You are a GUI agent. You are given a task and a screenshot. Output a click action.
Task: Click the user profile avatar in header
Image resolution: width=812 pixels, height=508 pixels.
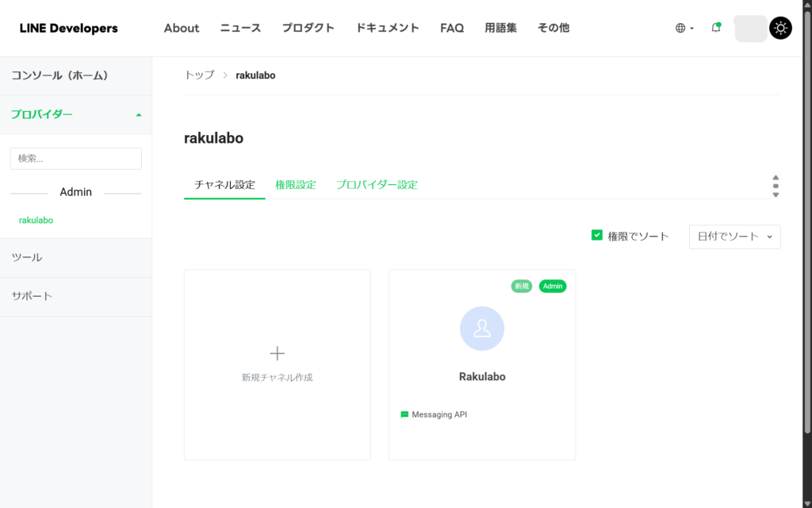tap(750, 29)
